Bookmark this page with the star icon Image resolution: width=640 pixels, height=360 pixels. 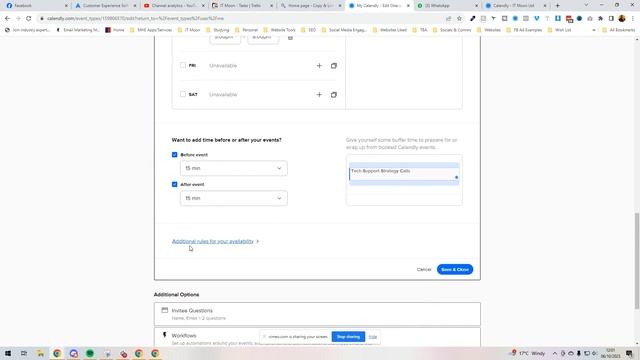point(459,18)
